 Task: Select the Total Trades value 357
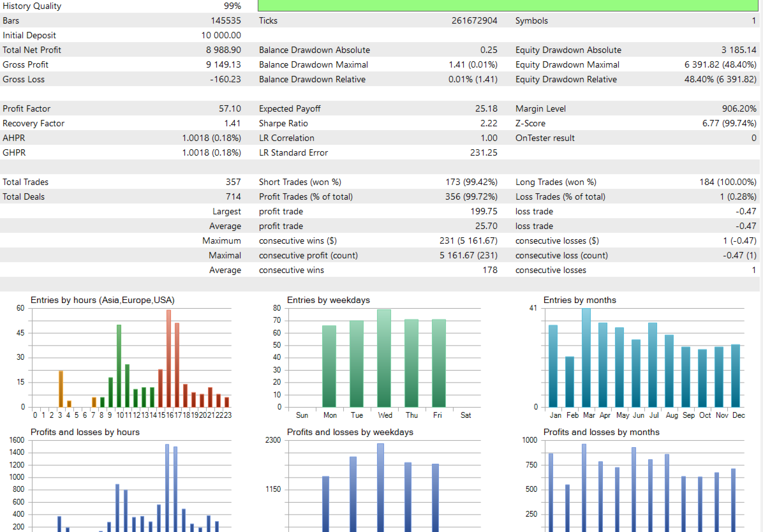[x=233, y=182]
